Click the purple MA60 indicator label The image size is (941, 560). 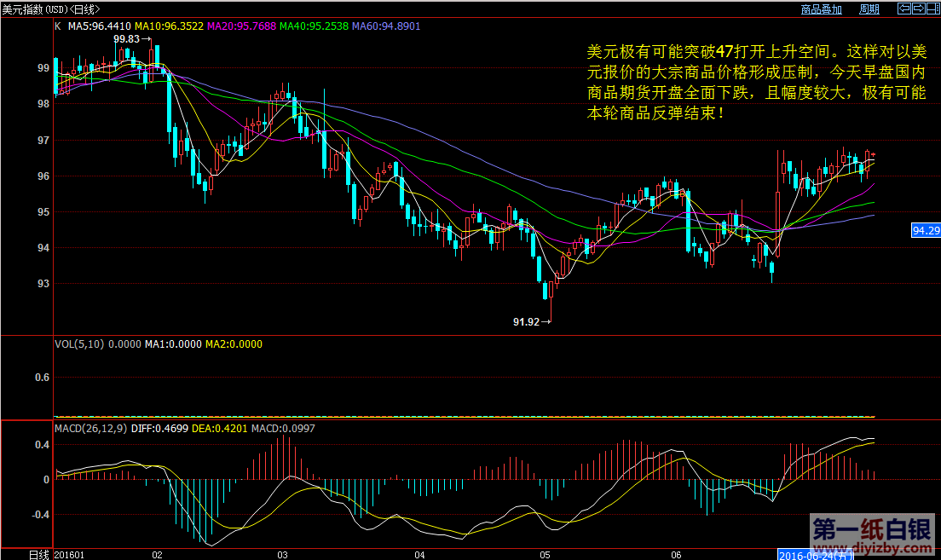[387, 26]
